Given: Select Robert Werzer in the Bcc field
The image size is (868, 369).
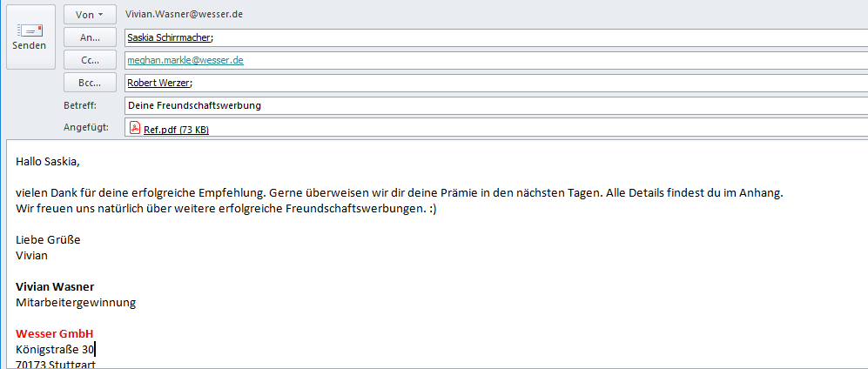Looking at the screenshot, I should point(158,84).
